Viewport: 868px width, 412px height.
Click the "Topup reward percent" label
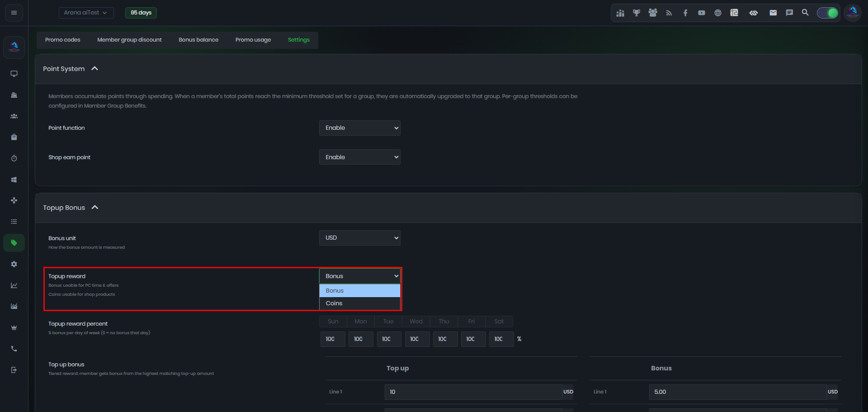tap(78, 324)
